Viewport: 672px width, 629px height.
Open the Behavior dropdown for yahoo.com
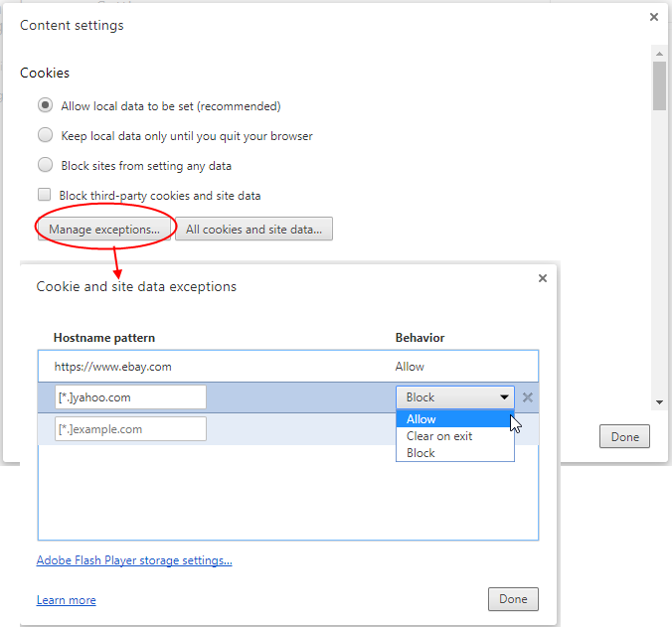(454, 397)
